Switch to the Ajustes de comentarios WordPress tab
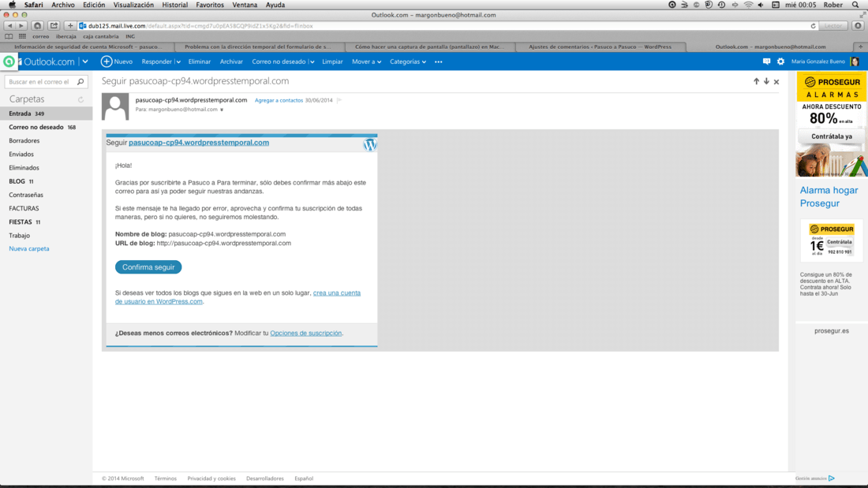This screenshot has width=868, height=488. 600,47
